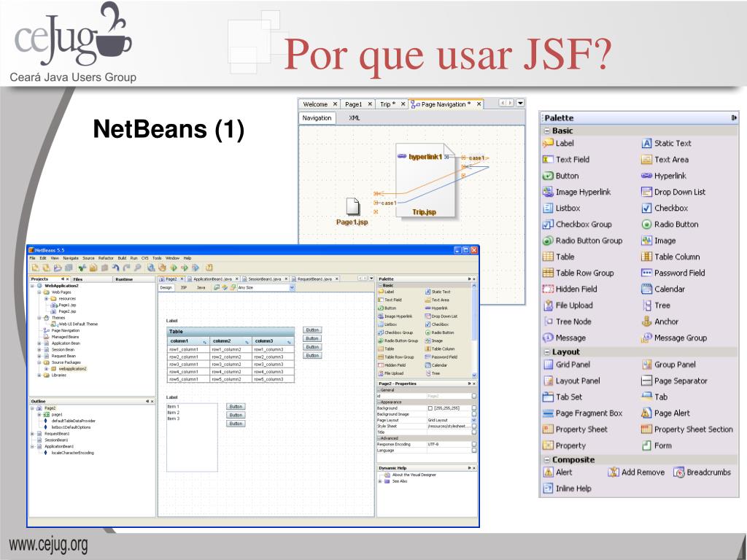Screen dimensions: 747x560
Task: Pick Property Sheet Section in the large Palette
Action: [x=687, y=429]
